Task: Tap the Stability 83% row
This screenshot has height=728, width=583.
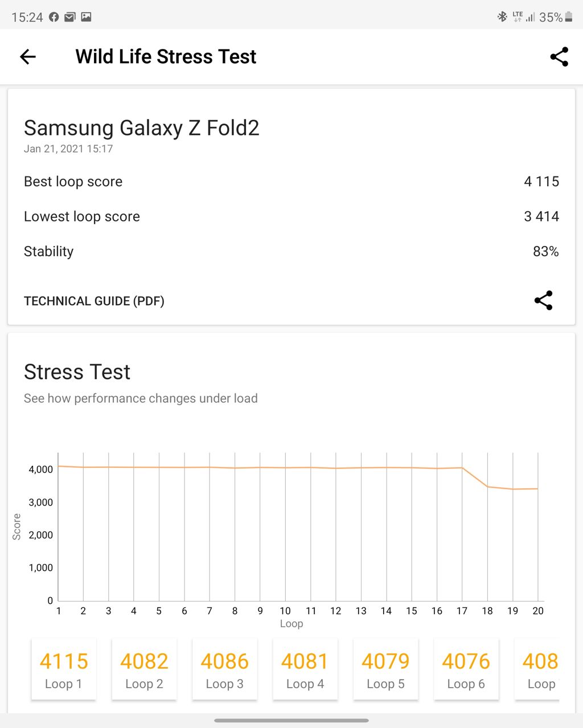Action: click(x=291, y=252)
